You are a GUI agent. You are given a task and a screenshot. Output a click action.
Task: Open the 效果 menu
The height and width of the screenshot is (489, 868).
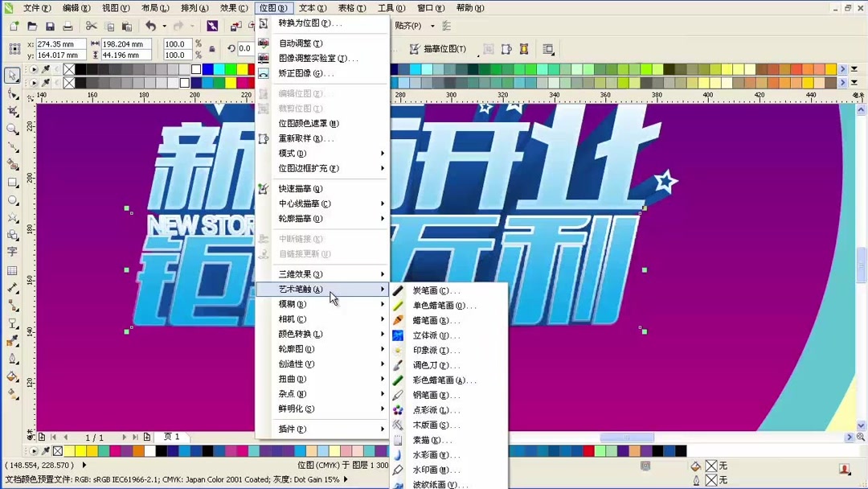coord(233,7)
